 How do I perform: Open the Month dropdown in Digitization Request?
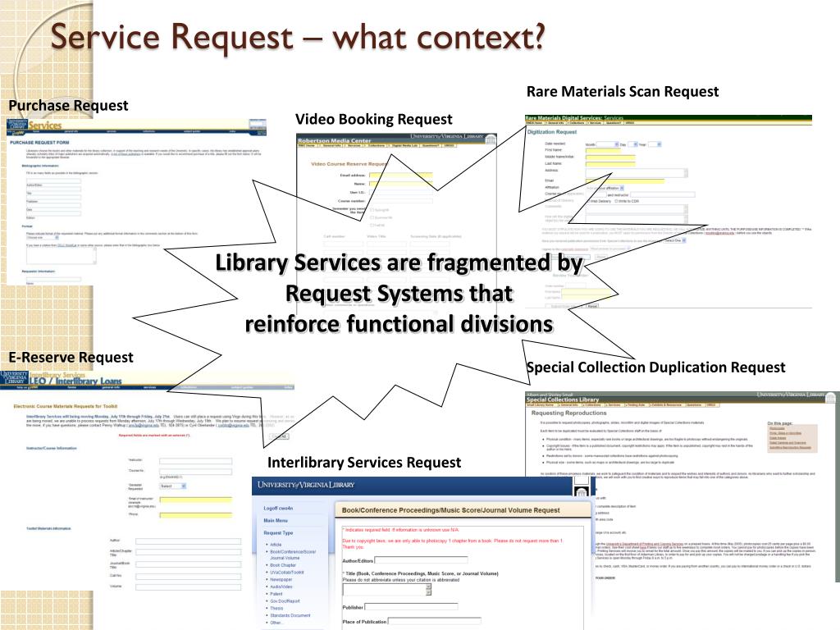pyautogui.click(x=608, y=144)
